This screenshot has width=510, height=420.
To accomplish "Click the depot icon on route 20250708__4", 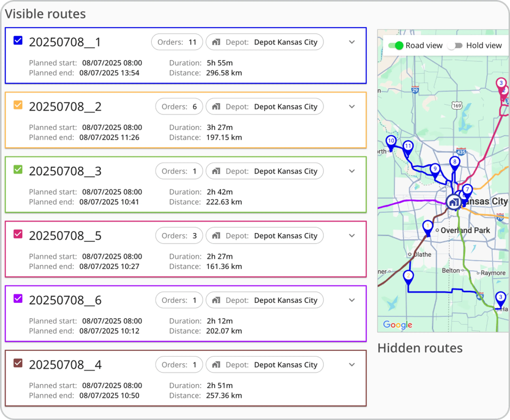I will [216, 365].
